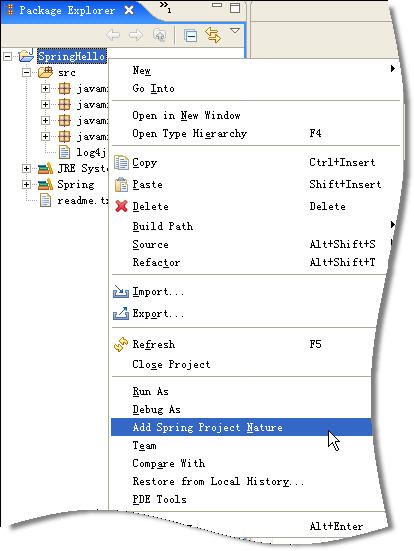Click the Collapse All toolbar icon

click(x=190, y=35)
